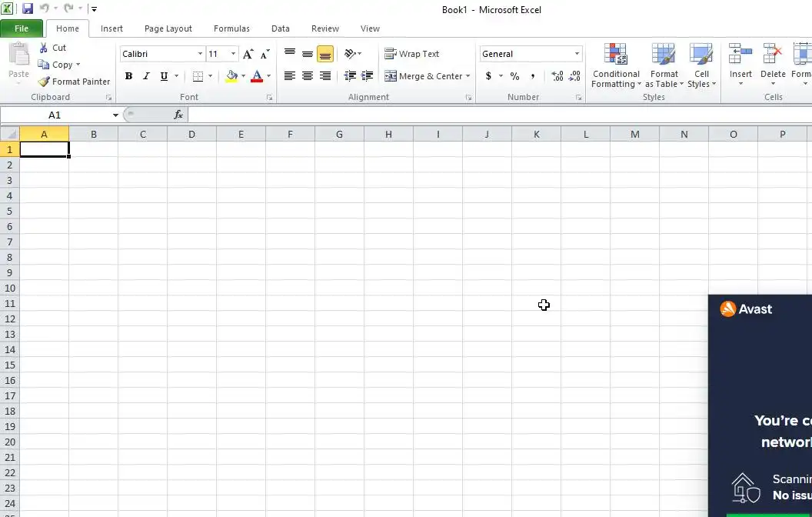Open the Calibri font name dropdown
Screen dimensions: 812x517
pos(200,54)
